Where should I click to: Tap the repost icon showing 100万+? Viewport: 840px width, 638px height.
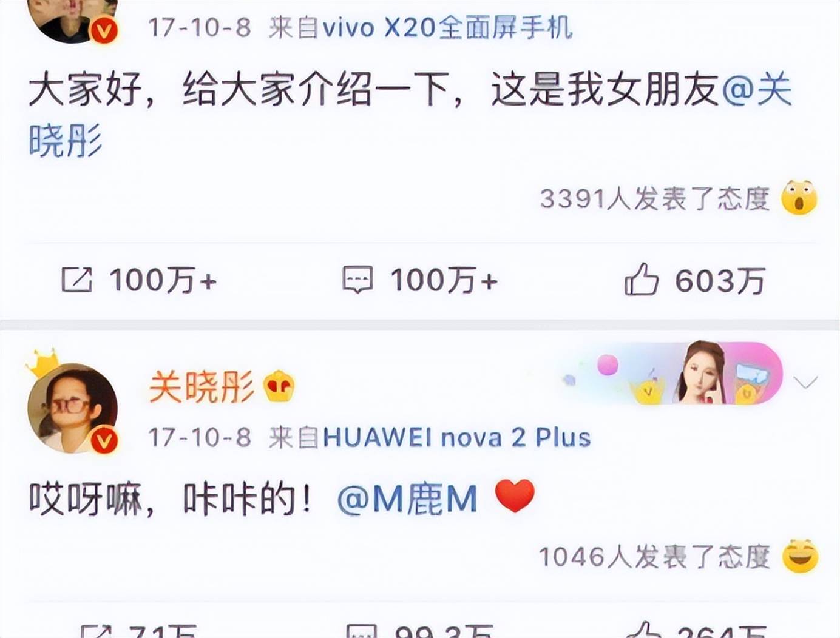(77, 280)
